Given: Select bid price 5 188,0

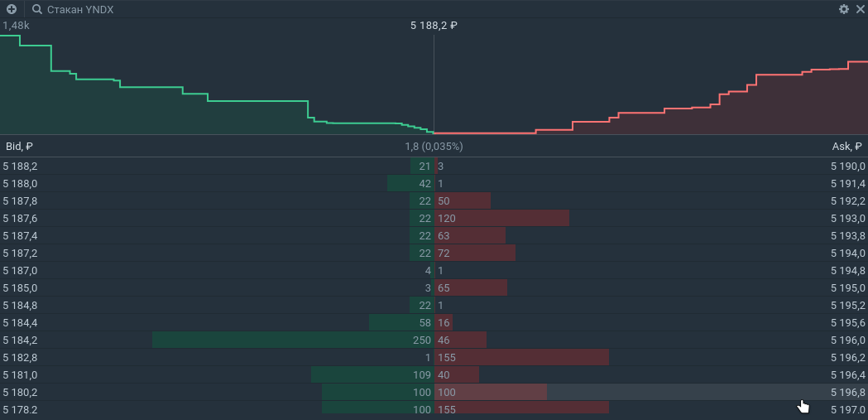Looking at the screenshot, I should 20,183.
